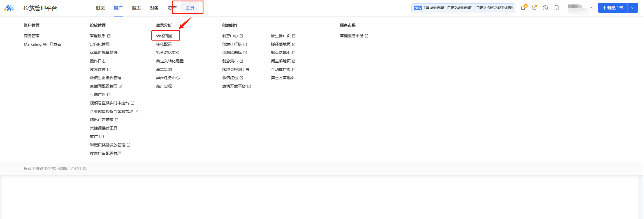Open the 转化归因 link

click(x=164, y=36)
